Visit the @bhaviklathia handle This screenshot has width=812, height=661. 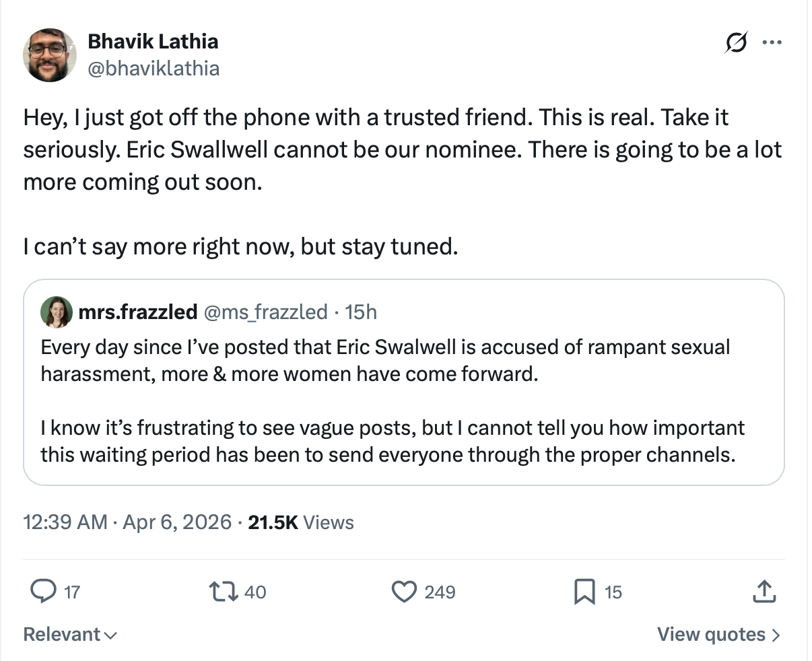[154, 68]
